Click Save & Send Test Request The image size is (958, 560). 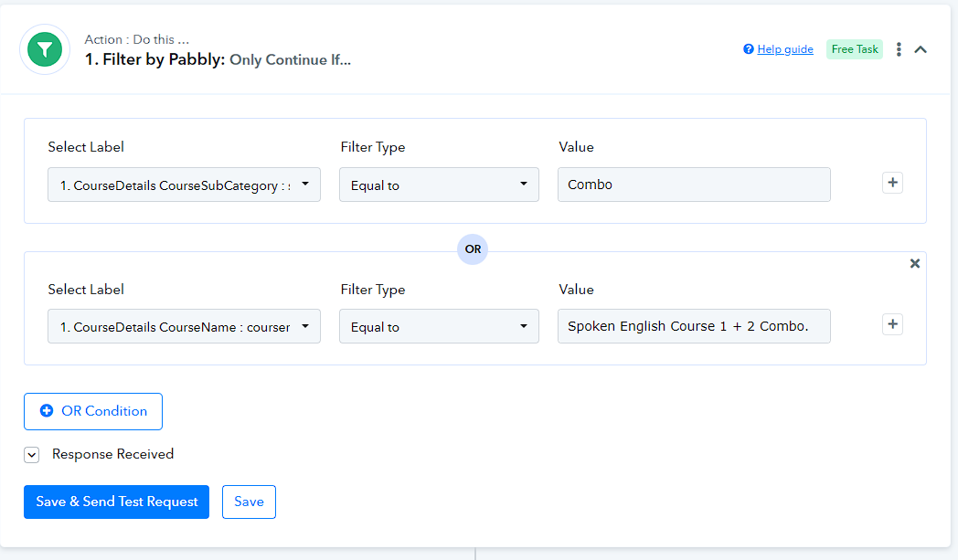[117, 502]
